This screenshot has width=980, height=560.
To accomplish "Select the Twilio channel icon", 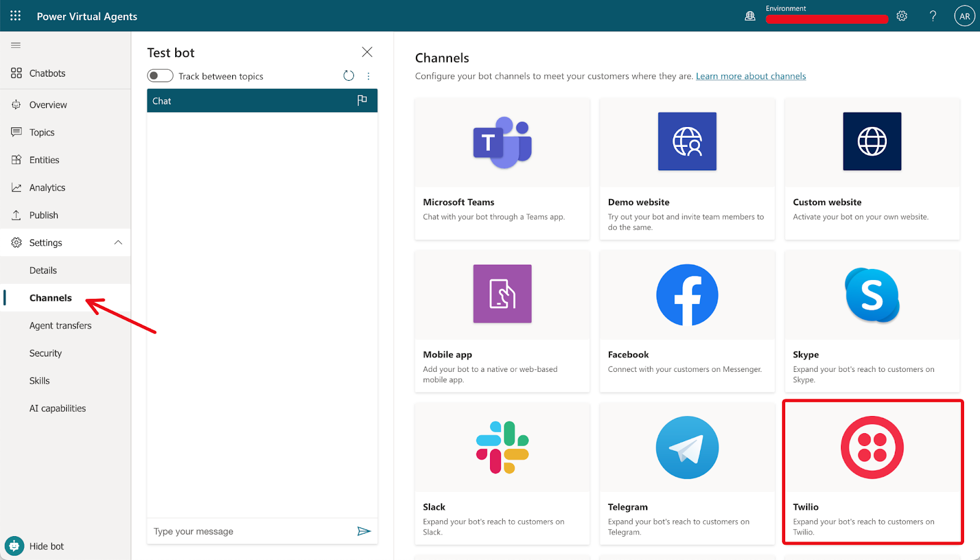I will 872,447.
